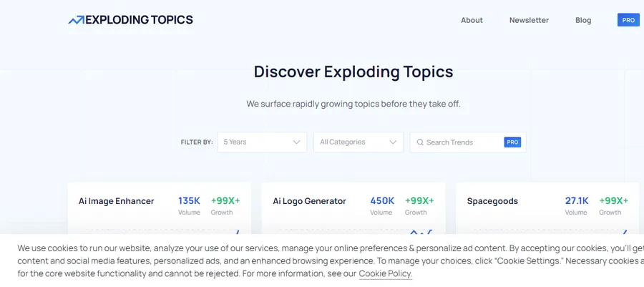Click the tagline about rapidly growing topics

pyautogui.click(x=353, y=104)
